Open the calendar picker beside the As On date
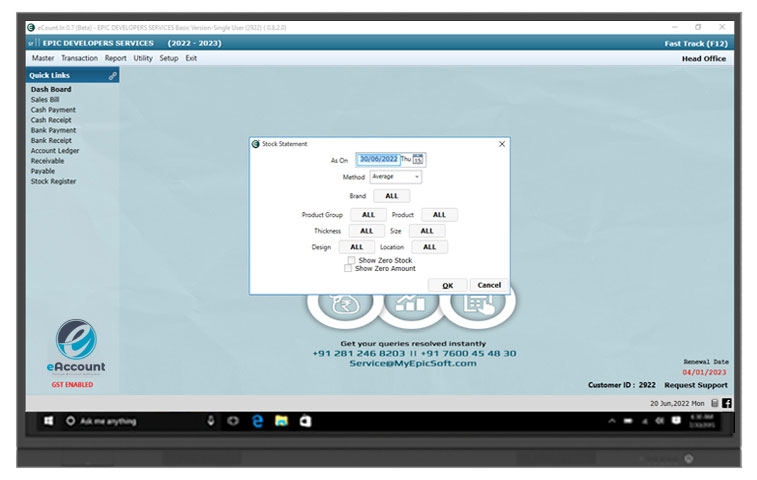Image resolution: width=757 pixels, height=480 pixels. (418, 159)
